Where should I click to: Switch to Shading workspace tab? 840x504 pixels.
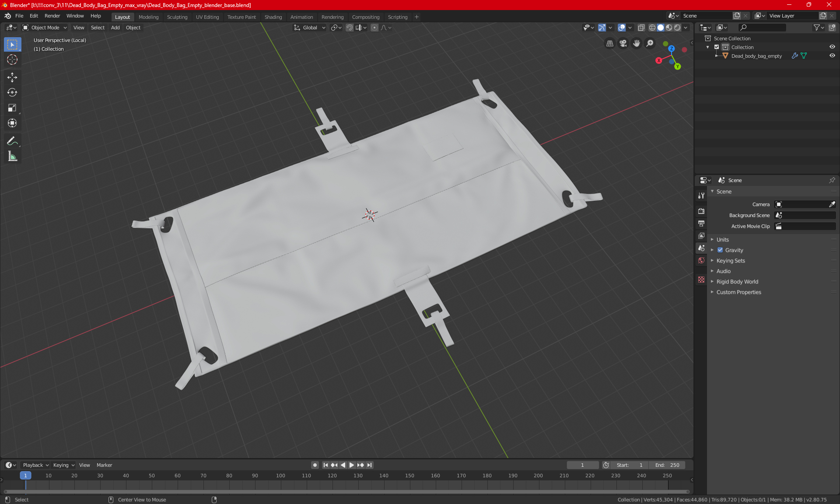tap(273, 17)
